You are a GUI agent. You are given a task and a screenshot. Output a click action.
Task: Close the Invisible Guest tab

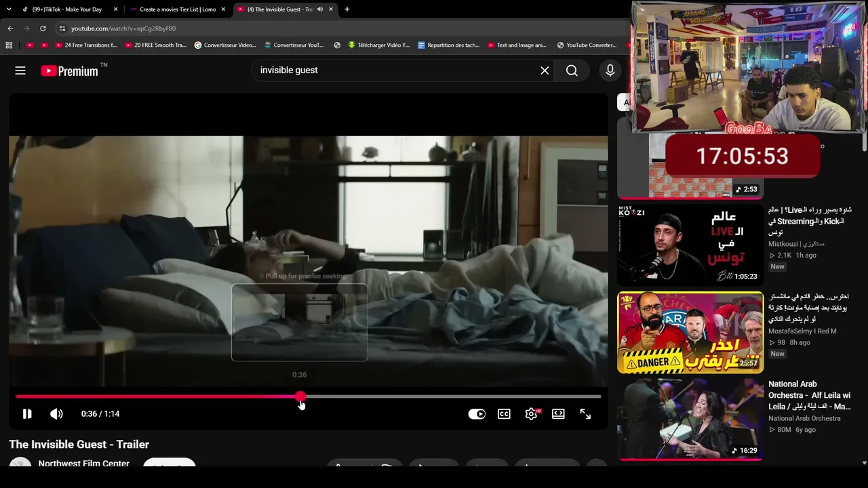[331, 9]
